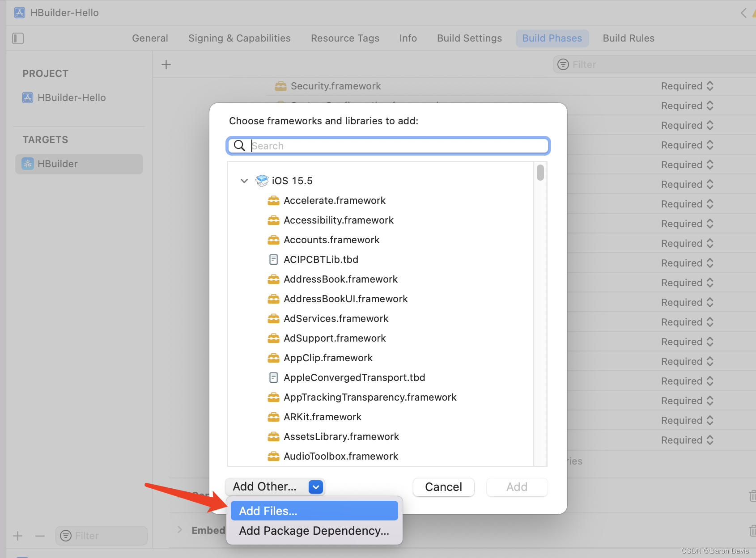
Task: Click the filter icon in the phases filter
Action: click(x=563, y=65)
